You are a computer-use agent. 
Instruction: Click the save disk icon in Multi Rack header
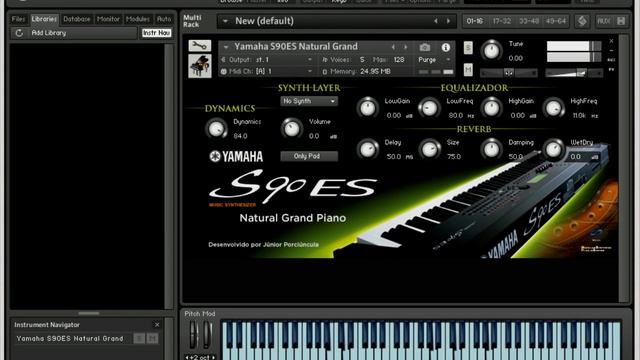pos(621,21)
